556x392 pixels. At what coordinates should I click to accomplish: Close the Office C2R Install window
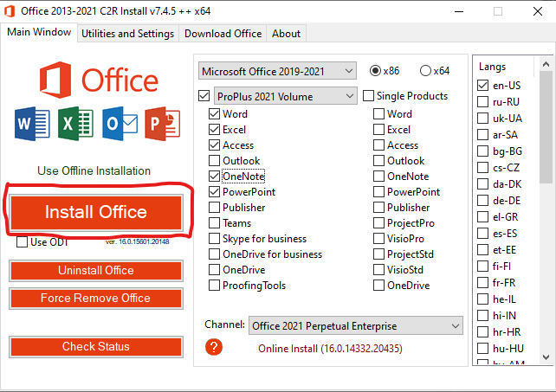(x=538, y=11)
